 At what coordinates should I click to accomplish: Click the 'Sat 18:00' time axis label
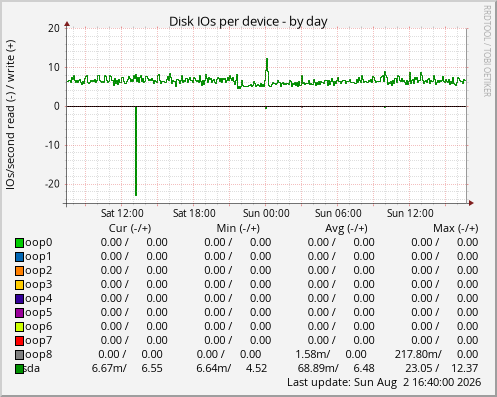[x=194, y=213]
